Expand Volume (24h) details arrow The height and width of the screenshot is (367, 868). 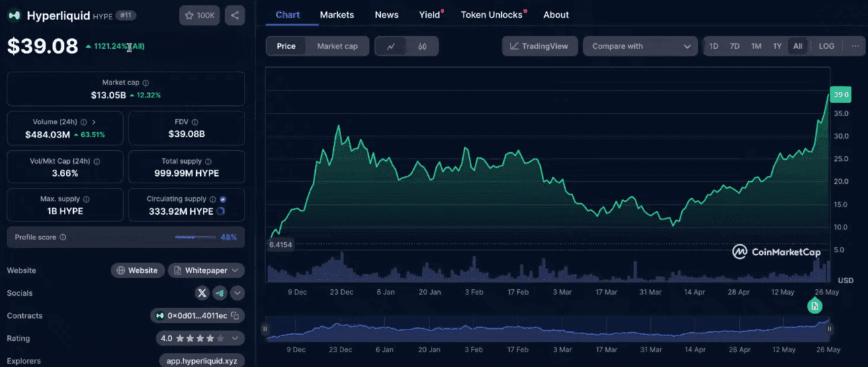(94, 122)
